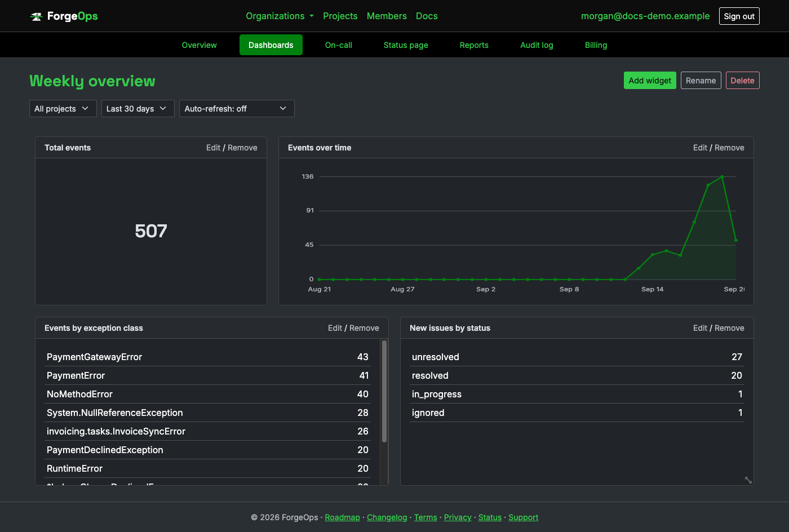
Task: Remove the Events over time widget
Action: 729,148
